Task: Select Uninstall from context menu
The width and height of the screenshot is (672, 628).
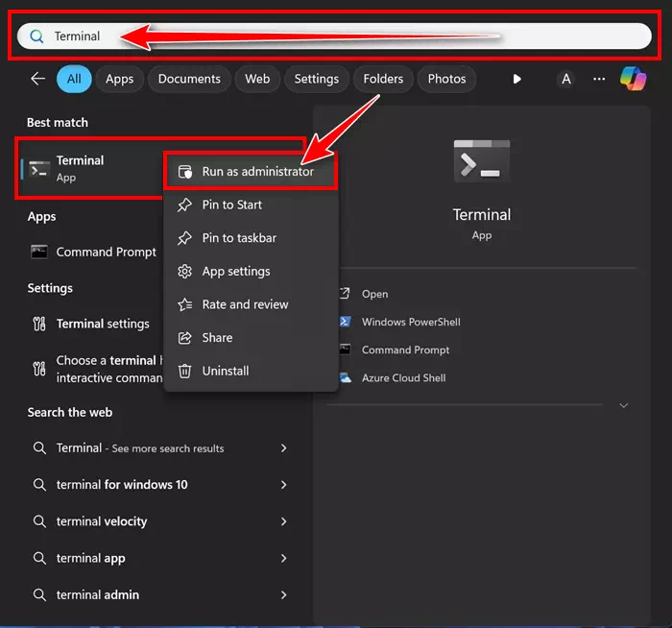Action: pos(251,371)
